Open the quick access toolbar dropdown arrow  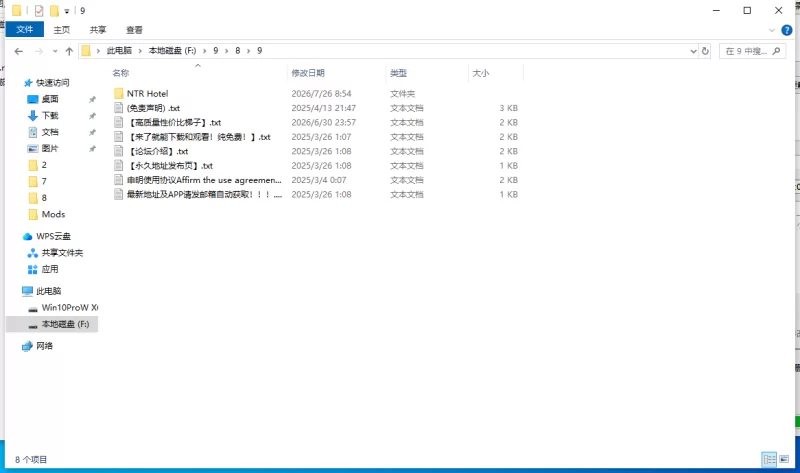click(66, 11)
